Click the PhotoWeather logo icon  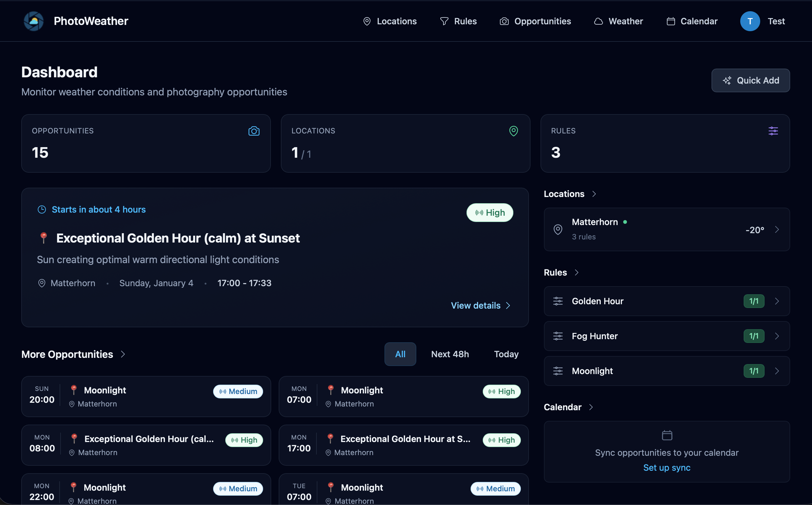[34, 21]
